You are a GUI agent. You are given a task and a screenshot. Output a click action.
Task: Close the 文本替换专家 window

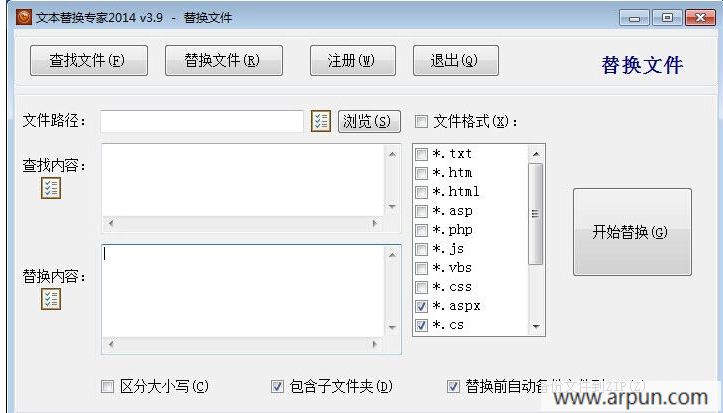pyautogui.click(x=700, y=18)
